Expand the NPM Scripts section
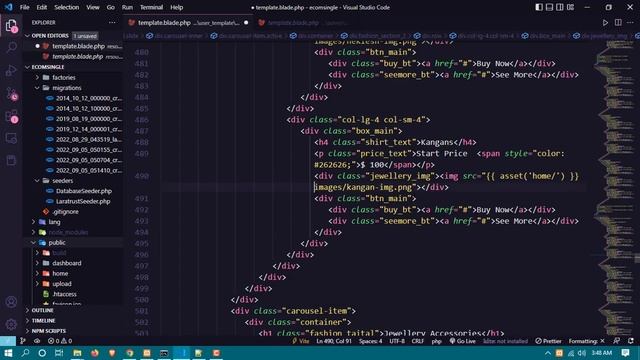640x360 pixels. (x=49, y=331)
